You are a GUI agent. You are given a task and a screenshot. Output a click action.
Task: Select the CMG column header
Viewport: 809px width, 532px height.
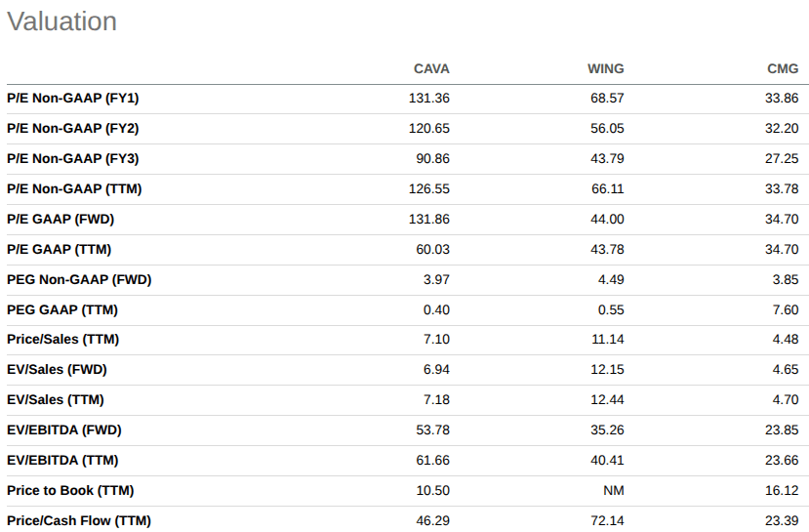[x=783, y=68]
